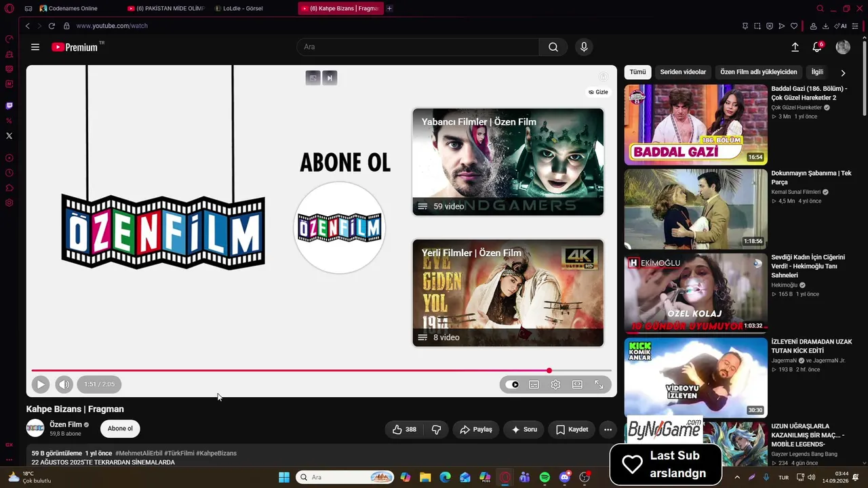The image size is (868, 488).
Task: Open the browser downloads icon
Action: coord(825,26)
